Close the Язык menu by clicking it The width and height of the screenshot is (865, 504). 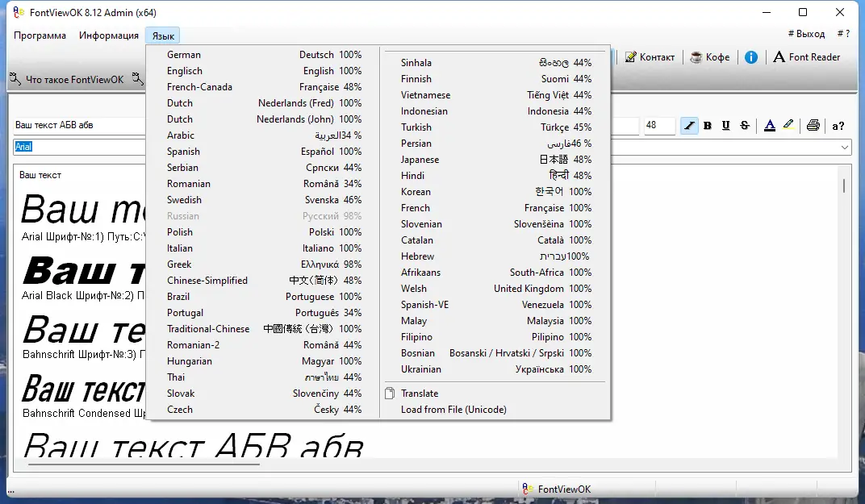(x=163, y=35)
